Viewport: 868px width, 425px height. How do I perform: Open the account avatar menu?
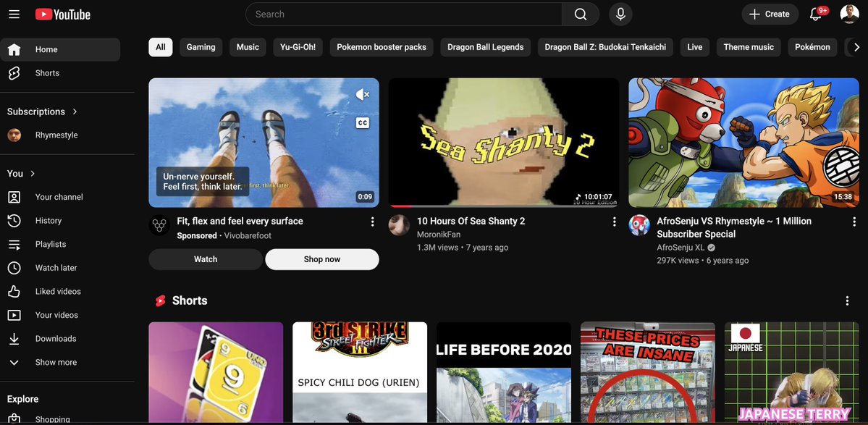(x=849, y=14)
